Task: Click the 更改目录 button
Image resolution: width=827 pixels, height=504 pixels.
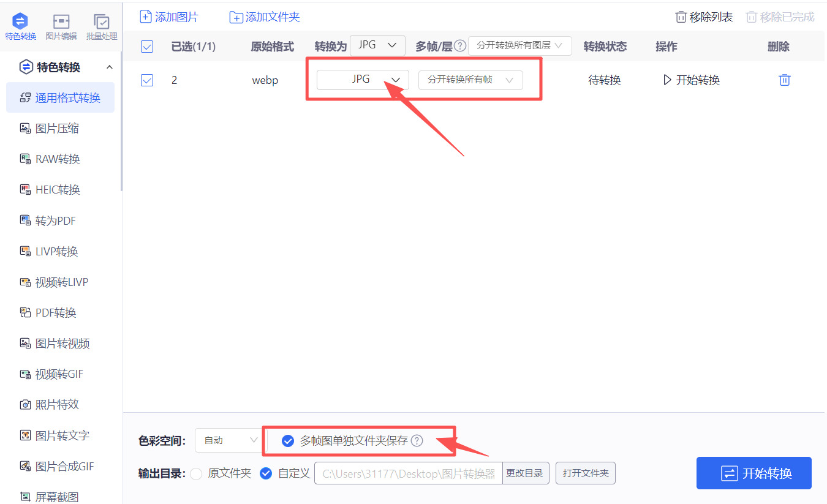Action: tap(526, 473)
